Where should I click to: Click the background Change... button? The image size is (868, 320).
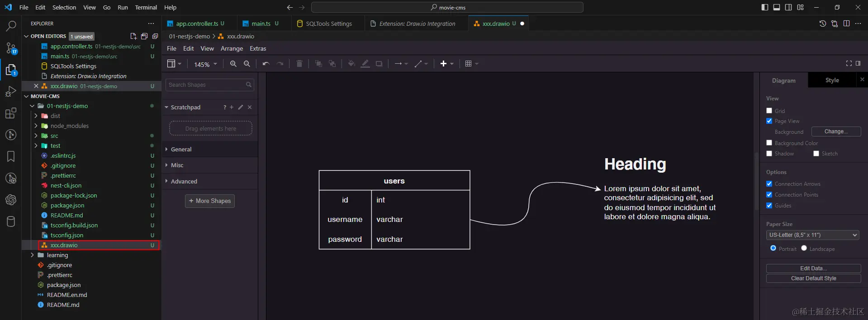point(836,132)
